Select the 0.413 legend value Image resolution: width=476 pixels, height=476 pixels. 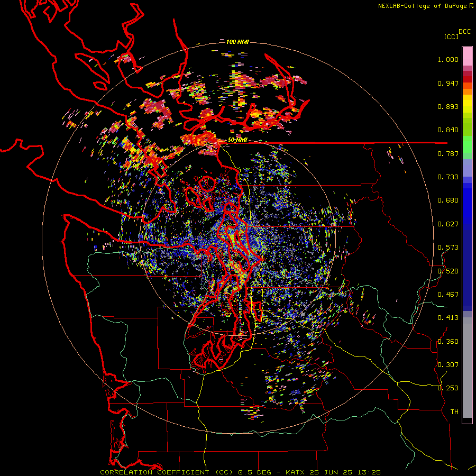click(x=448, y=318)
